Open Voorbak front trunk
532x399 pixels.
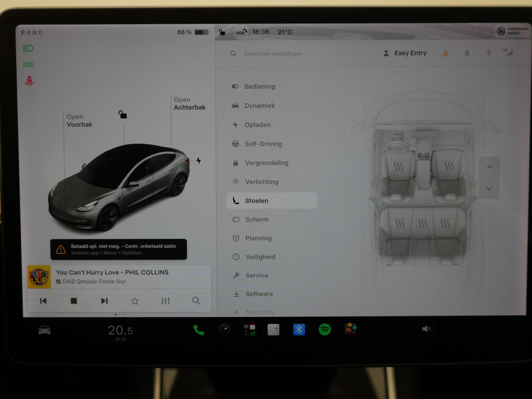pos(79,121)
